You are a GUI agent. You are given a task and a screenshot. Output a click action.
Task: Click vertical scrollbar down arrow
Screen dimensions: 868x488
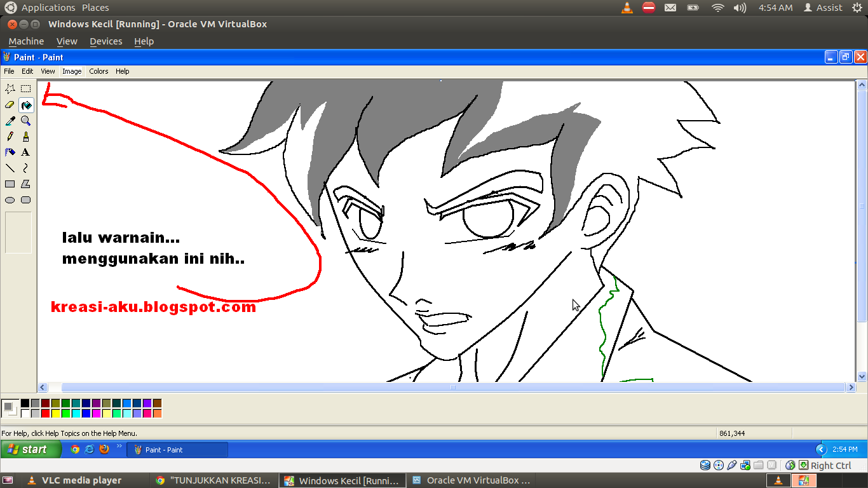[862, 377]
